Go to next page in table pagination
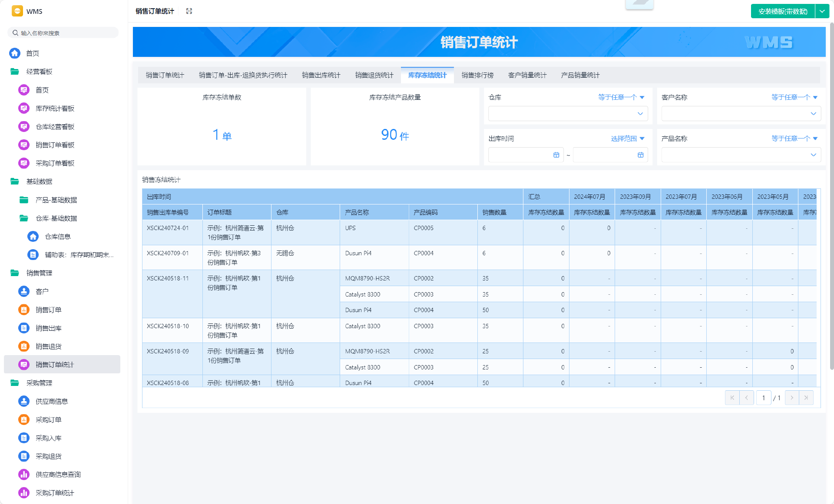The width and height of the screenshot is (834, 504). pos(791,398)
